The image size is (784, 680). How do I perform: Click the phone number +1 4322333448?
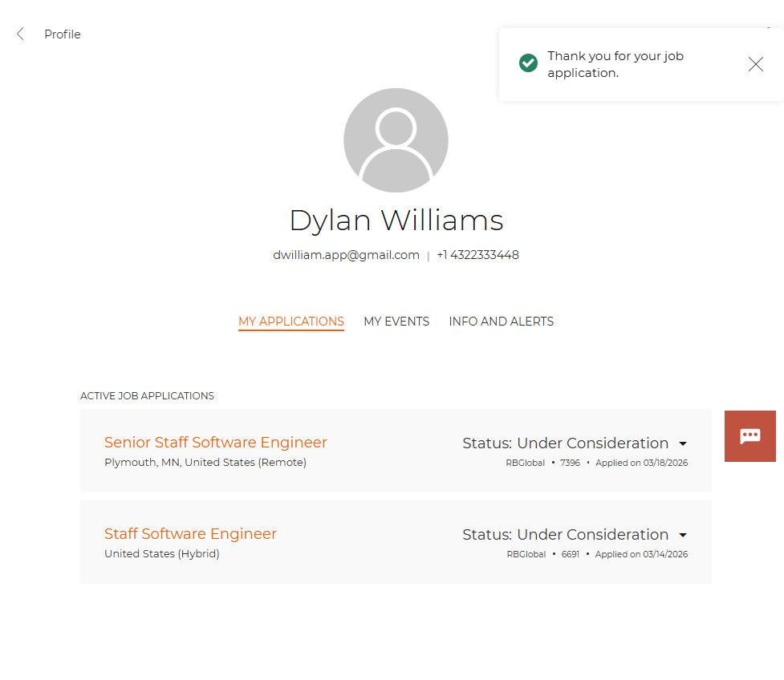pos(477,255)
